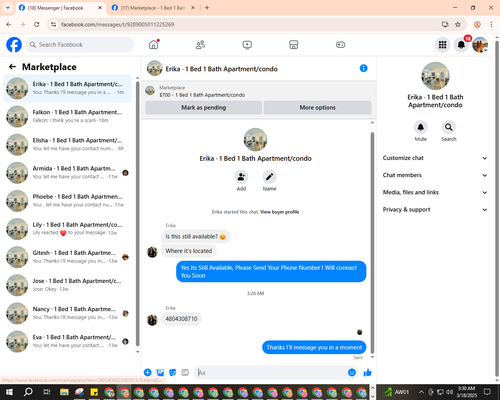The height and width of the screenshot is (400, 500).
Task: Open the notifications bell
Action: click(461, 45)
